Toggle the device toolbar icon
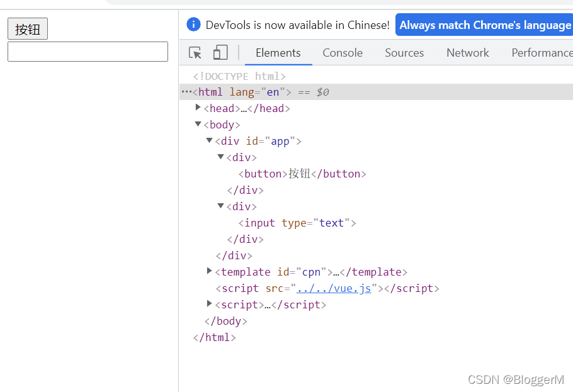This screenshot has height=392, width=573. 220,52
